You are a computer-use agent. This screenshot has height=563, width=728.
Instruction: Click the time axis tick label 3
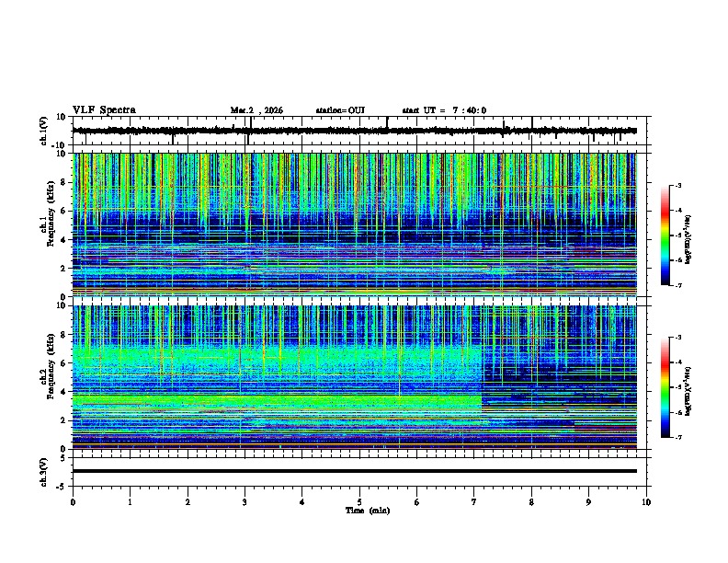[x=245, y=502]
